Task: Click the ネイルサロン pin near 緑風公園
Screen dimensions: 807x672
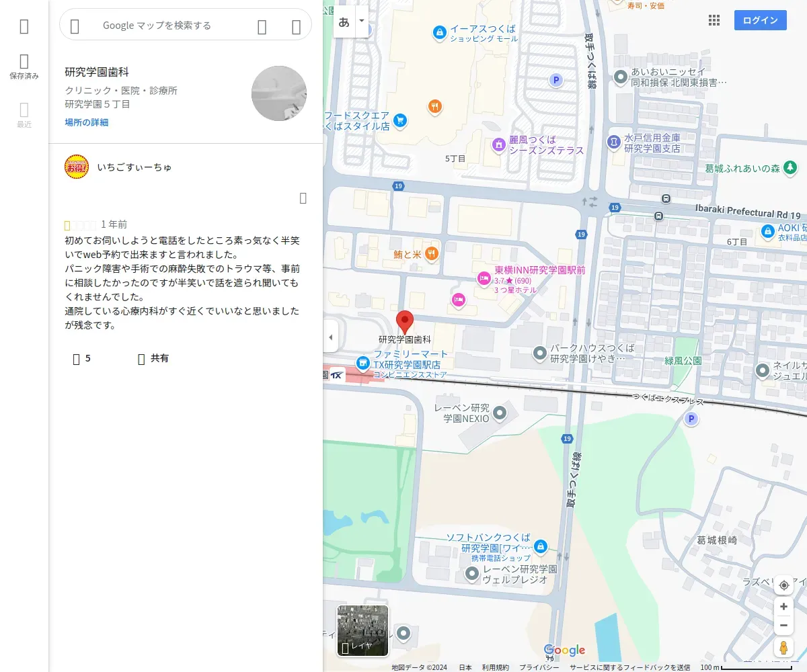Action: tap(763, 370)
